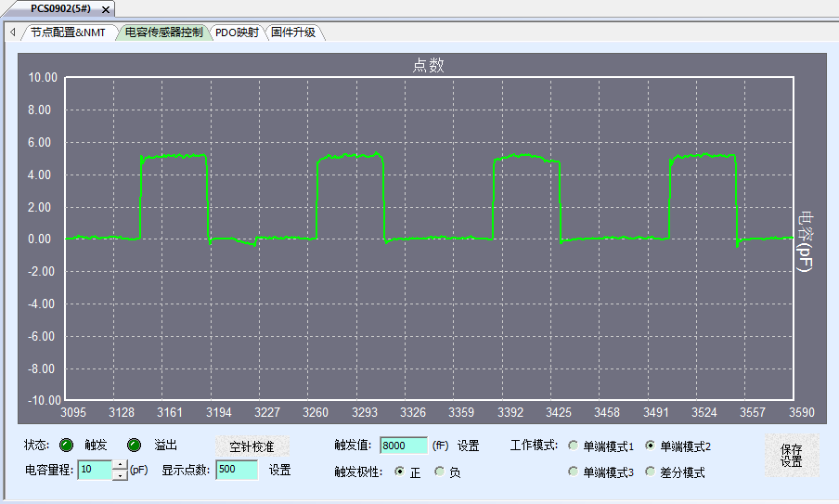Select 单端模式2 working mode
The image size is (839, 504).
pyautogui.click(x=650, y=446)
